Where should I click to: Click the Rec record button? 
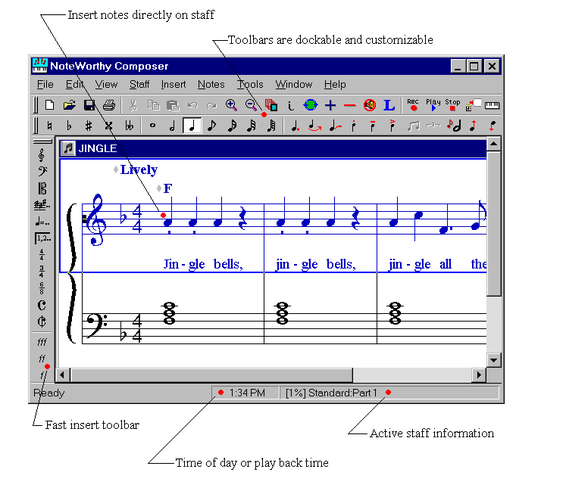[x=413, y=105]
